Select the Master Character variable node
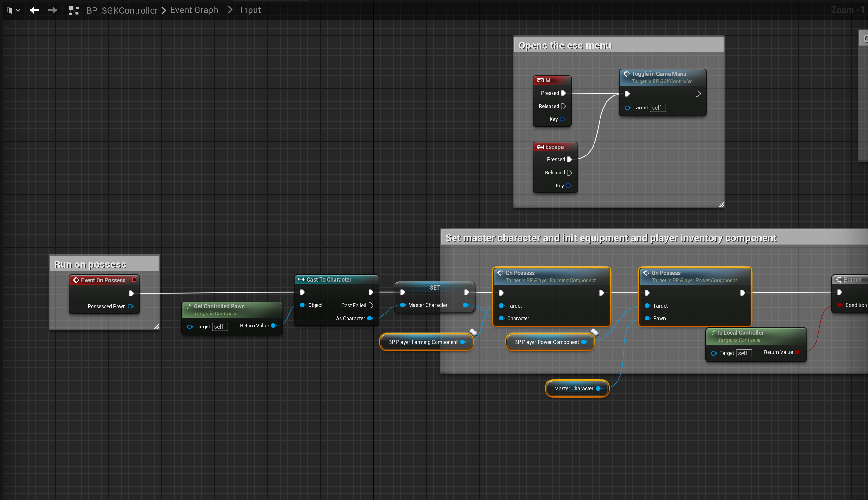The height and width of the screenshot is (500, 868). [573, 388]
